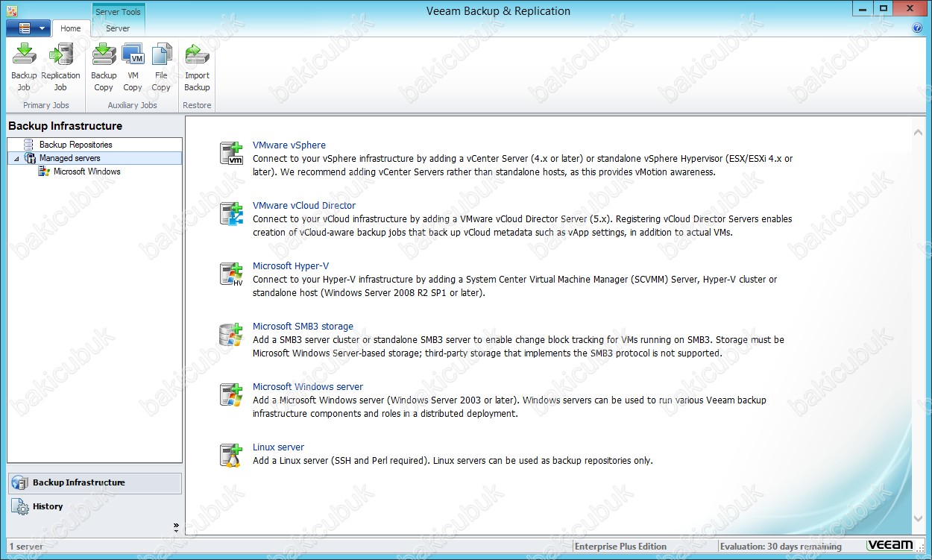The image size is (932, 560).
Task: Open the VMware vSphere link
Action: tap(289, 145)
